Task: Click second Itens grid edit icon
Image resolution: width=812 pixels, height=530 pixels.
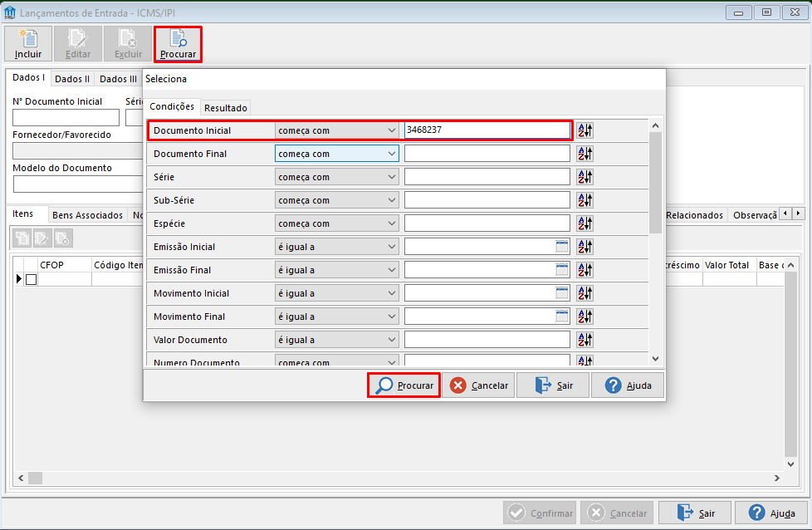Action: pos(42,238)
